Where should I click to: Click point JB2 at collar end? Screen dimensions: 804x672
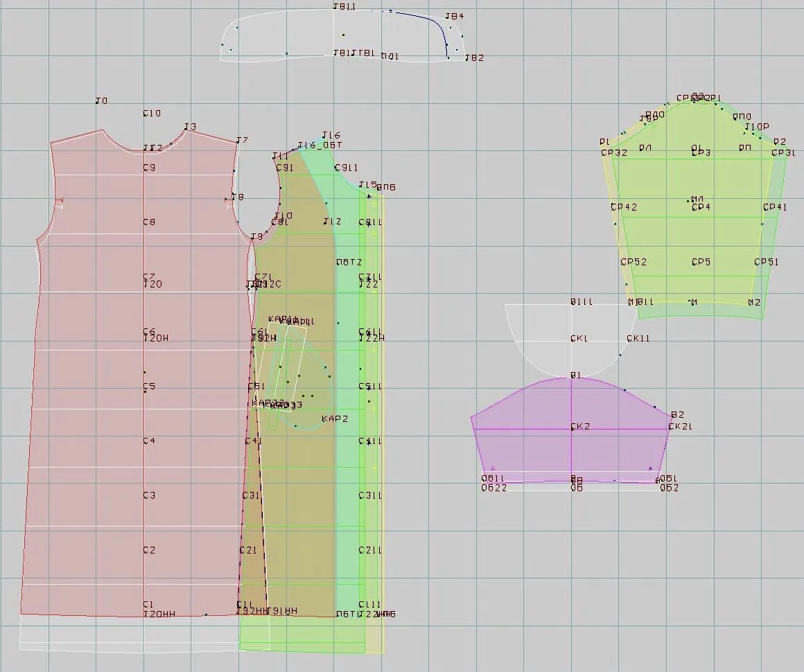474,58
